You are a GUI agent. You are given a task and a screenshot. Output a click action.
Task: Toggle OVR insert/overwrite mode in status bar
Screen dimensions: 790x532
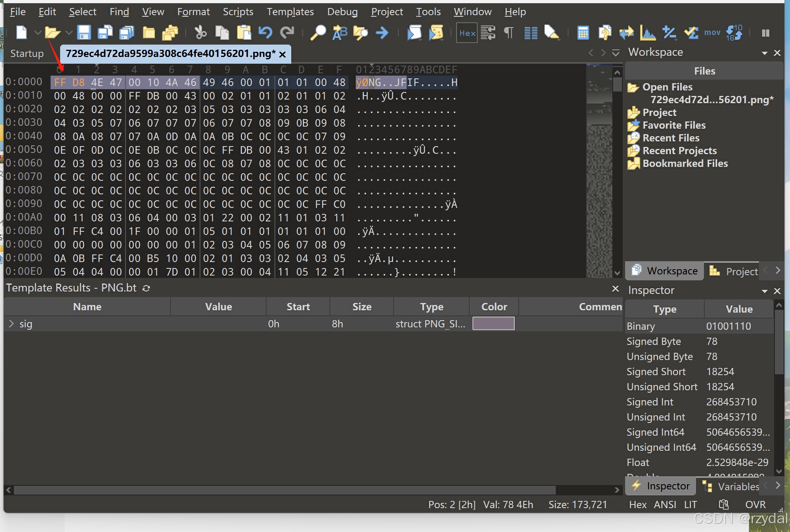coord(755,505)
